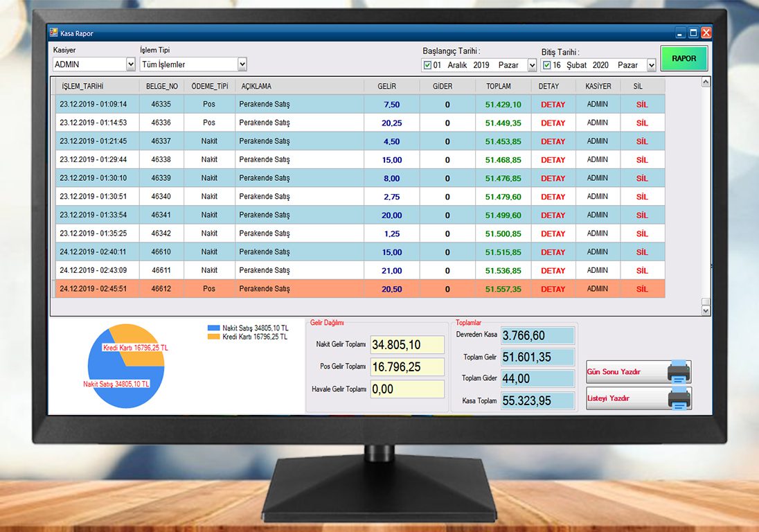The height and width of the screenshot is (532, 759).
Task: Open the Başlangıç Tarihi calendar dropdown arrow
Action: click(x=532, y=65)
